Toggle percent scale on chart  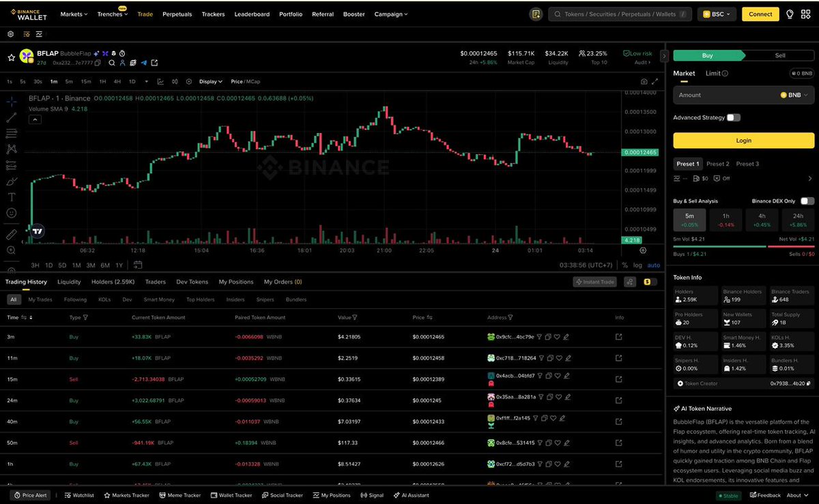point(624,265)
